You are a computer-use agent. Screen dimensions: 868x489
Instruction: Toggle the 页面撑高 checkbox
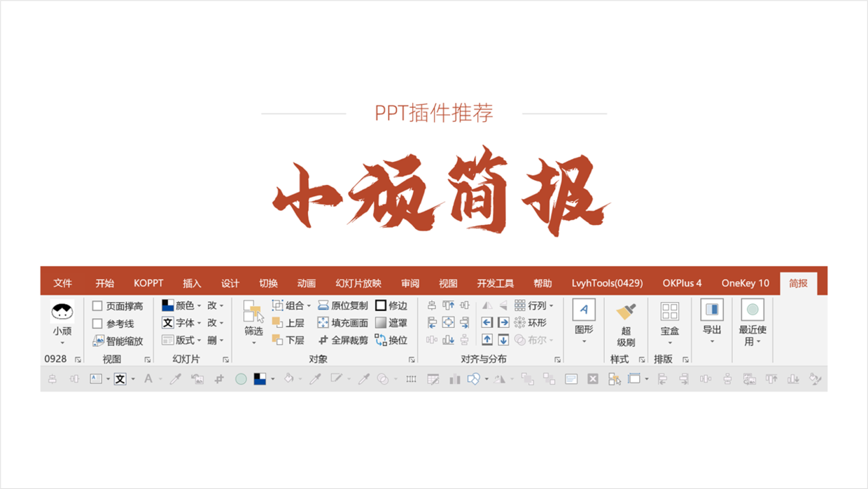click(x=97, y=306)
